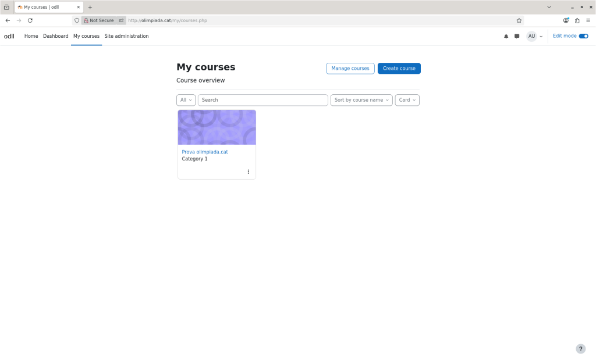The height and width of the screenshot is (364, 596).
Task: Open the messaging drawer speech bubble icon
Action: 517,36
